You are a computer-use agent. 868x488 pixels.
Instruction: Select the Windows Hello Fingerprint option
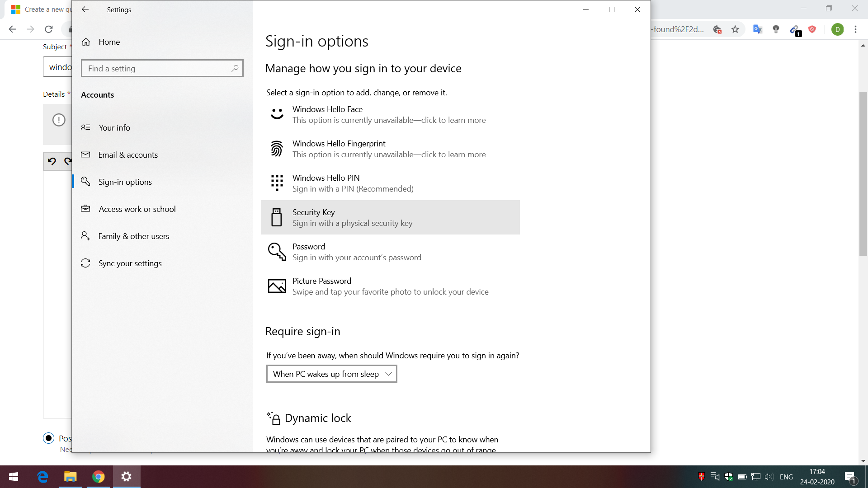click(390, 149)
